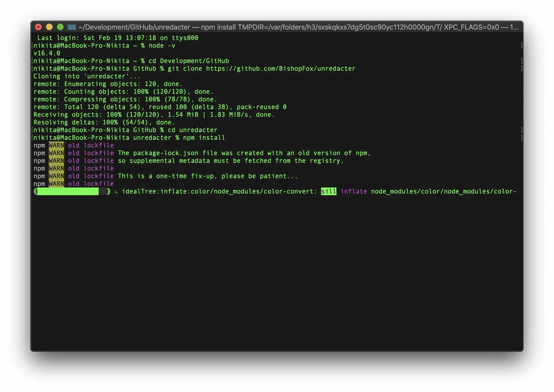This screenshot has height=392, width=554.
Task: Click the 'cd unredacter' command line
Action: (125, 130)
